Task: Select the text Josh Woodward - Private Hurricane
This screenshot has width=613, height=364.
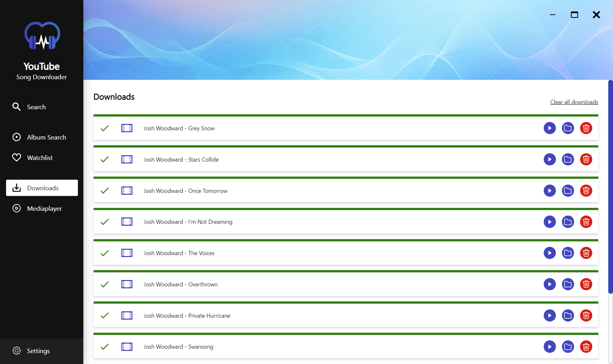Action: 187,315
